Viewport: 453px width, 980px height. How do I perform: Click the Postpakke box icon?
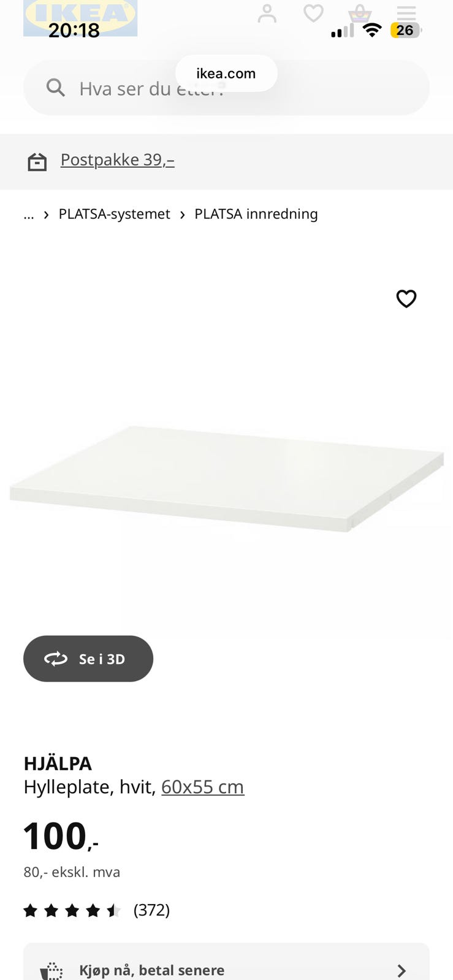point(37,162)
